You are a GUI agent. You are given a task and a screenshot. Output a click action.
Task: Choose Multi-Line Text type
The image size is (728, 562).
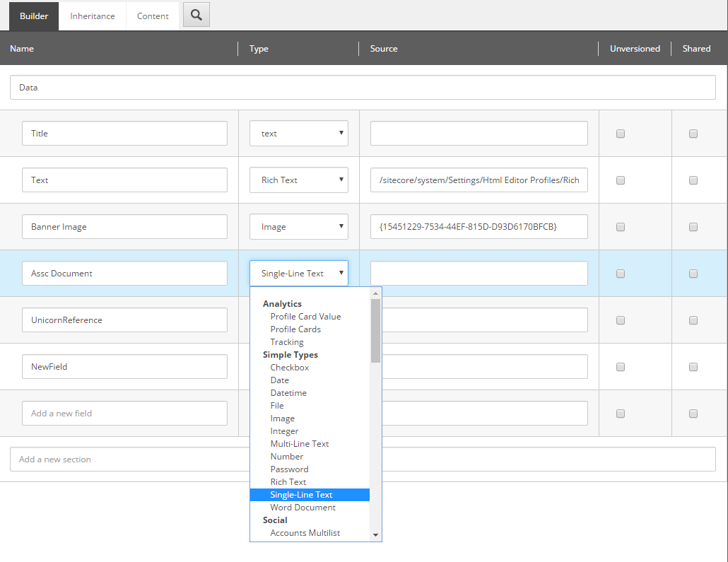300,443
